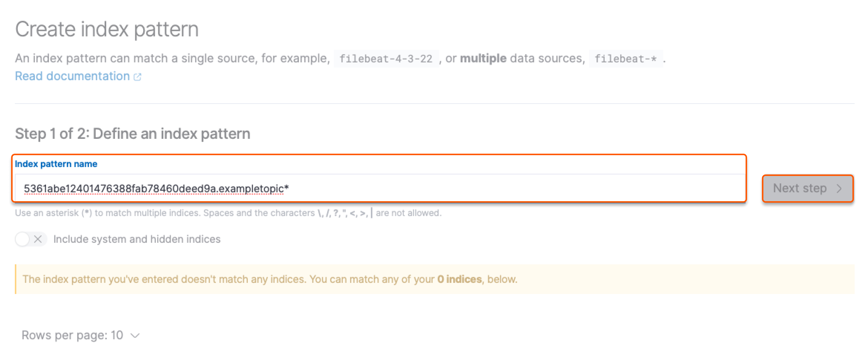Click the yellow warning banner message

pos(269,279)
